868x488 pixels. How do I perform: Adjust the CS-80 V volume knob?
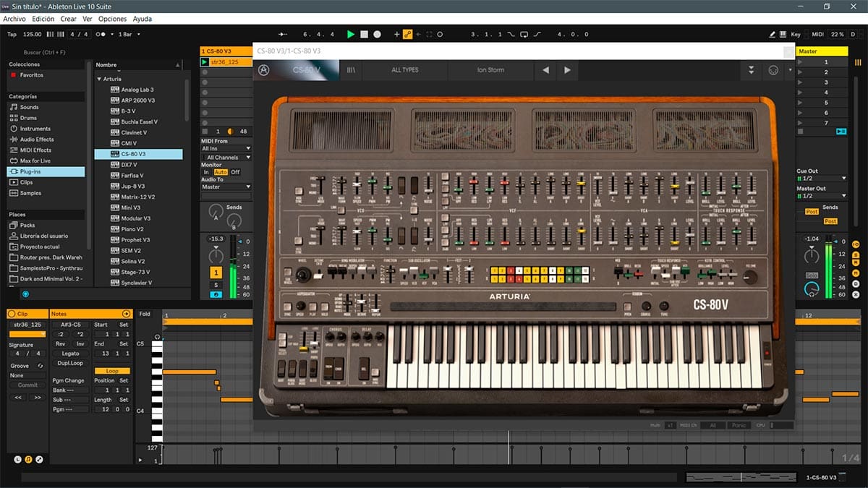click(x=750, y=276)
